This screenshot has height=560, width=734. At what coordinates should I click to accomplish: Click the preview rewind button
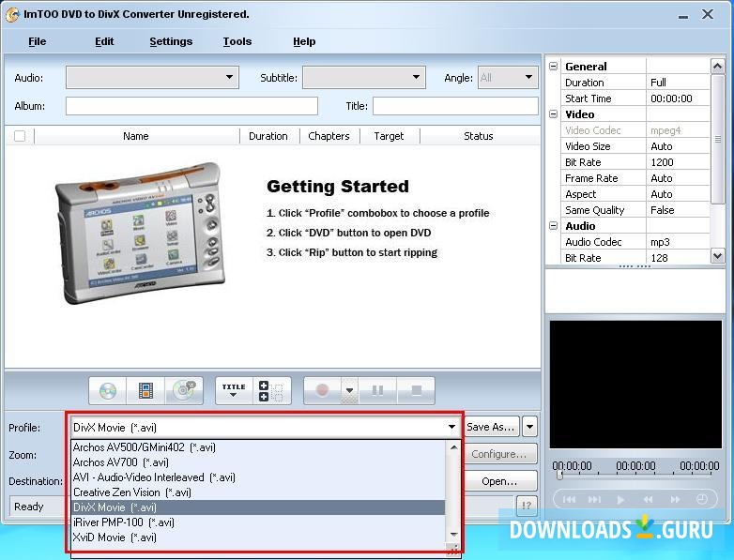pos(648,500)
